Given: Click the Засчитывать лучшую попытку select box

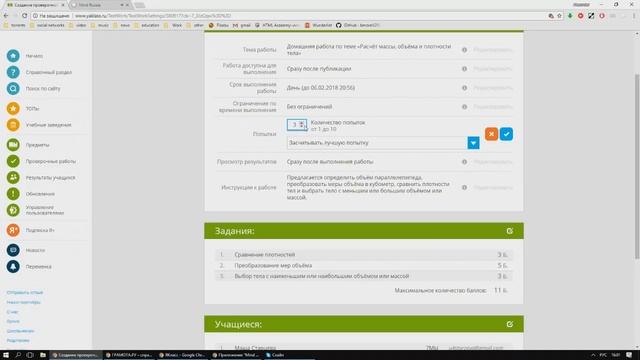Looking at the screenshot, I should coord(383,143).
